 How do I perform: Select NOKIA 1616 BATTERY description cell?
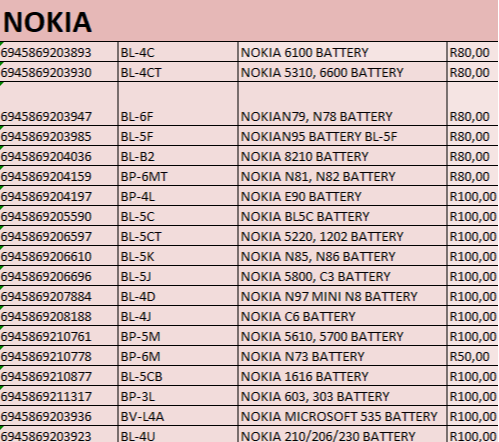[342, 376]
